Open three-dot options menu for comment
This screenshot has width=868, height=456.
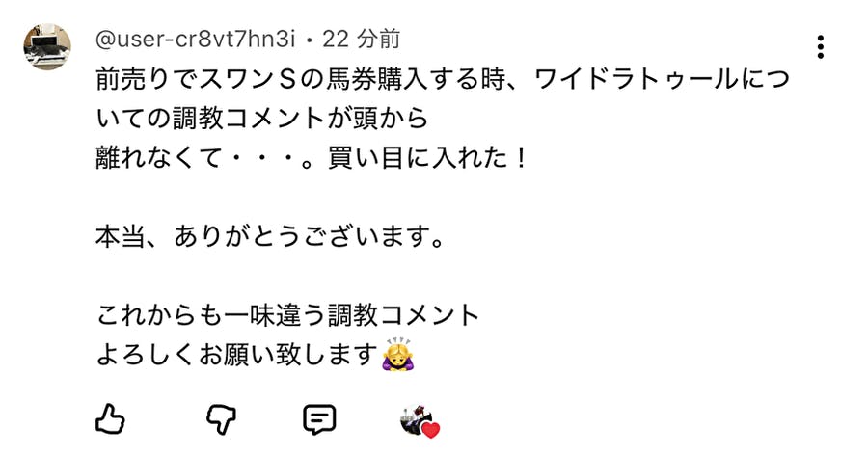tap(821, 47)
